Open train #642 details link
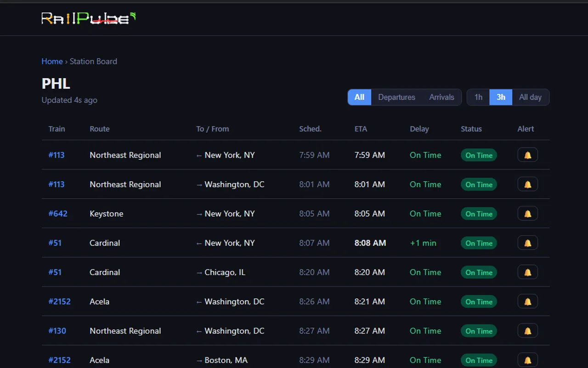 58,213
